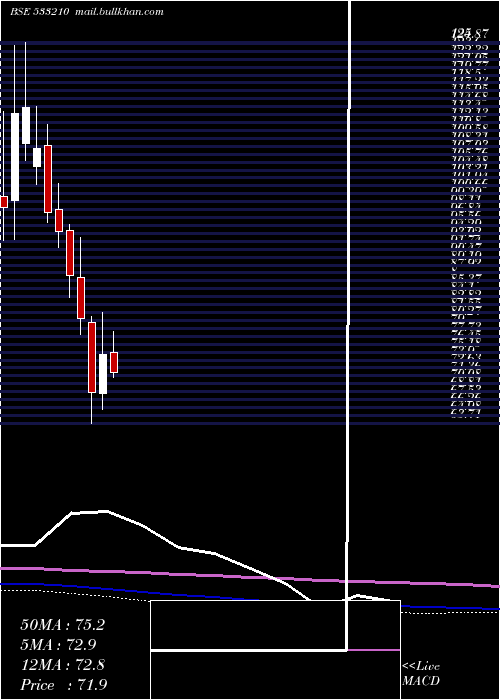
Task: Select the Price : 71.9 reading
Action: point(64,684)
